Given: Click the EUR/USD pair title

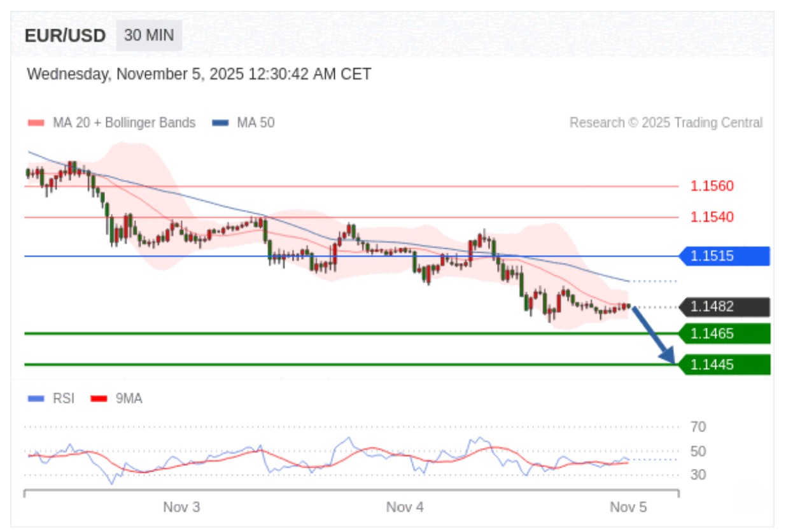Looking at the screenshot, I should tap(65, 36).
